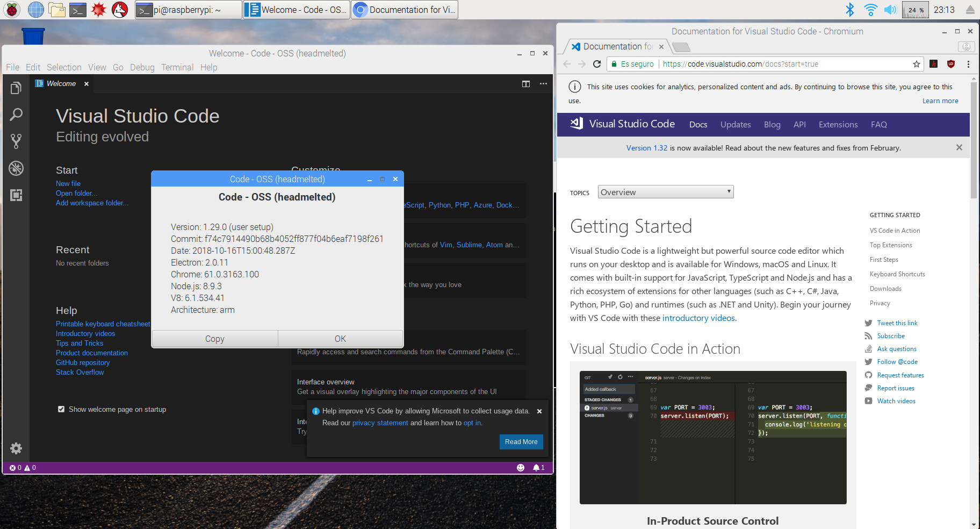The image size is (980, 529).
Task: Click the Keyboard Shortcuts sidebar link
Action: (x=897, y=274)
